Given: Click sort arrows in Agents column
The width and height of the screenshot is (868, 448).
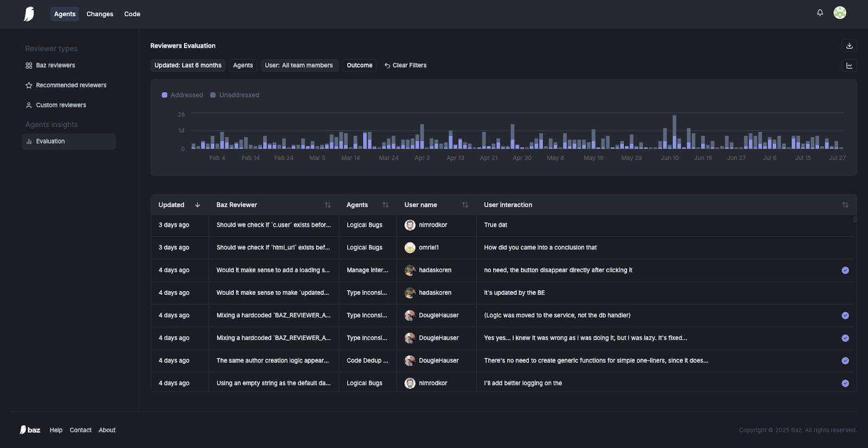Looking at the screenshot, I should [386, 205].
